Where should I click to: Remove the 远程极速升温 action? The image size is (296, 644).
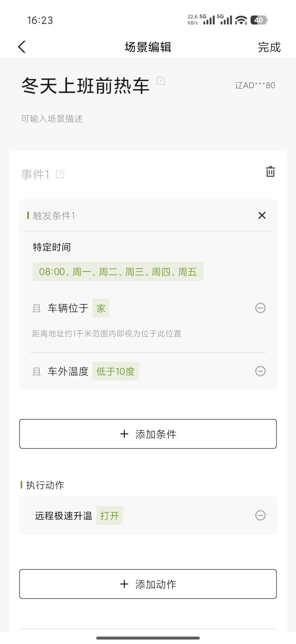260,515
